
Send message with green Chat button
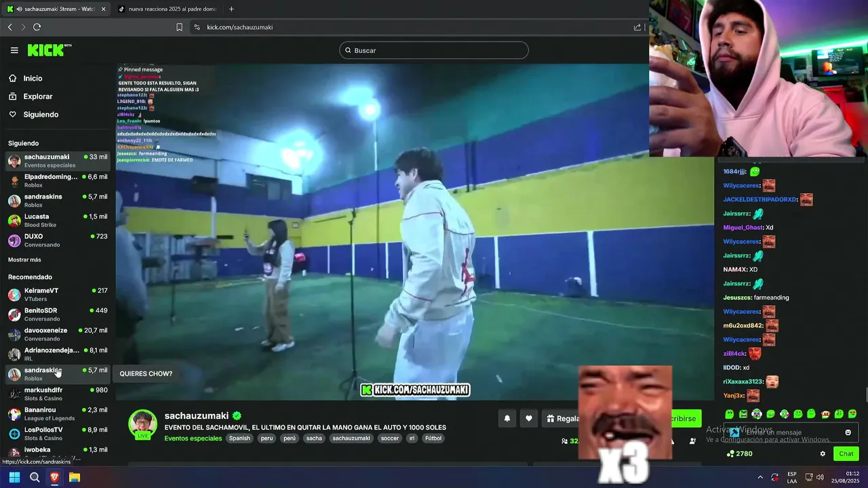[846, 454]
